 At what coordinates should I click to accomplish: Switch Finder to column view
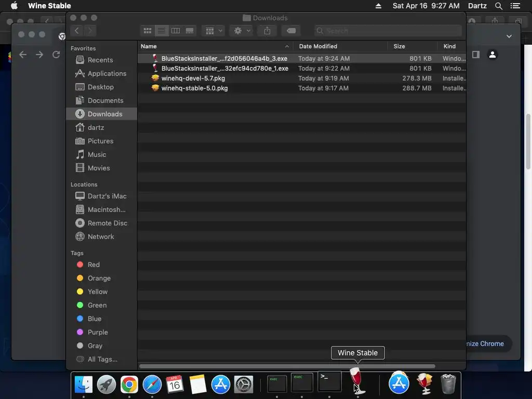[176, 31]
